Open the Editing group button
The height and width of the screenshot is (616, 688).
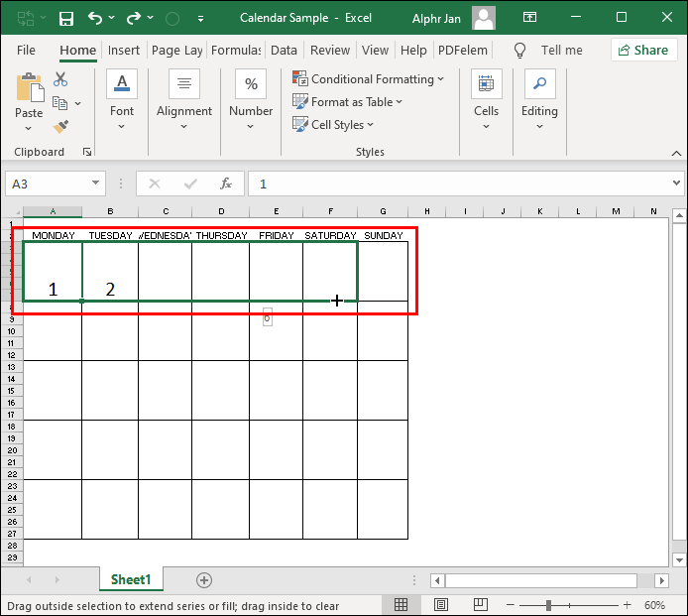539,100
